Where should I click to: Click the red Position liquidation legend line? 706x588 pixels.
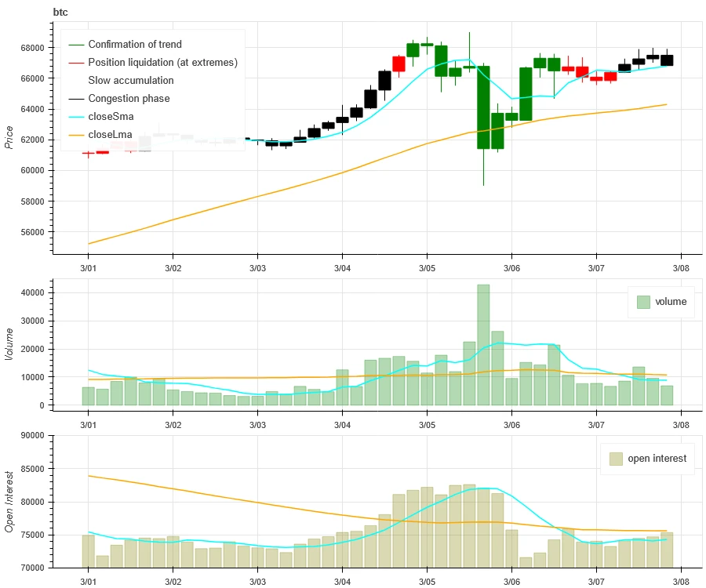pyautogui.click(x=76, y=63)
